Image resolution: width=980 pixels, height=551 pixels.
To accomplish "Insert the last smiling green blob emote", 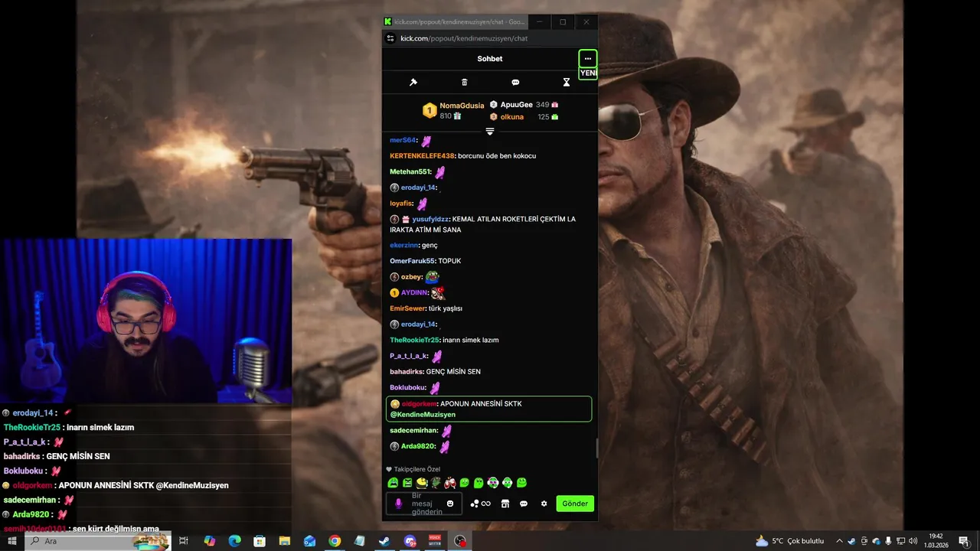I will [x=522, y=483].
